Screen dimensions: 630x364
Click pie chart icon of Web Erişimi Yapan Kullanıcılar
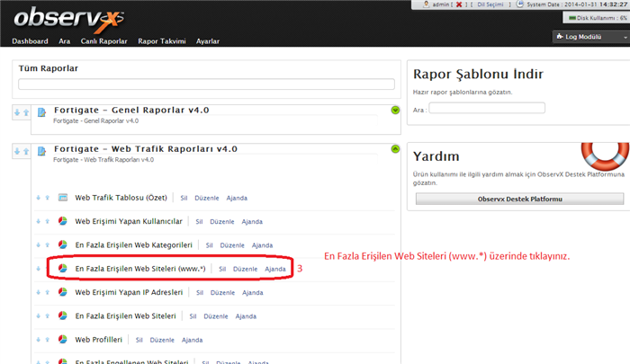[63, 221]
